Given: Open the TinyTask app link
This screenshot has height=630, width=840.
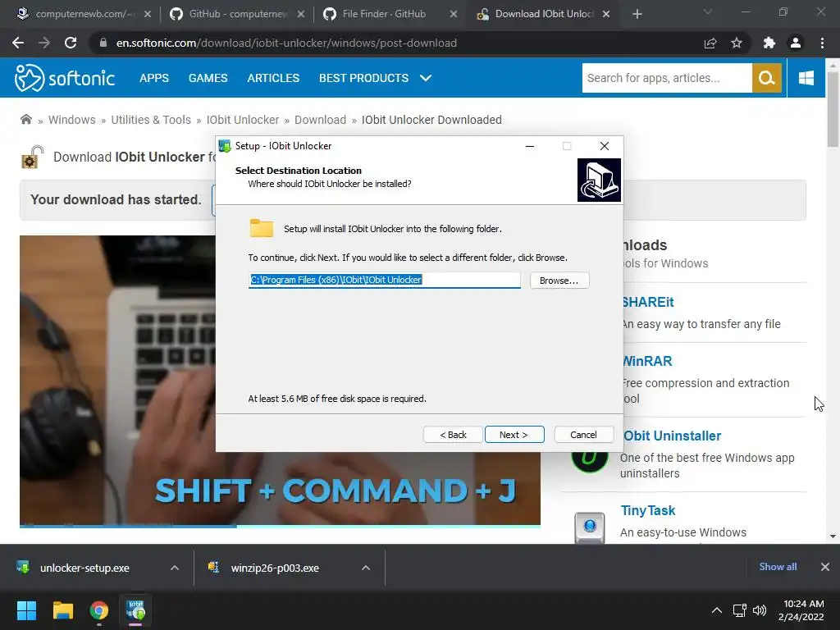Looking at the screenshot, I should 648,510.
